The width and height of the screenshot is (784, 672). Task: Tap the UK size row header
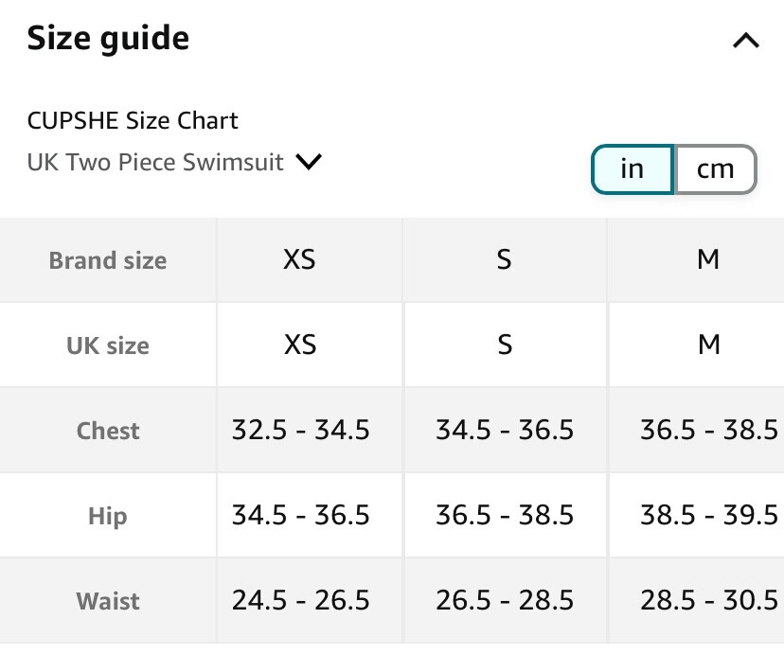pos(108,345)
